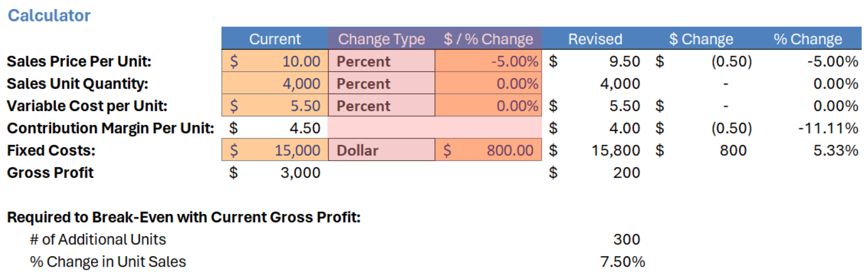Click the Current column header
This screenshot has width=868, height=274.
pos(275,39)
